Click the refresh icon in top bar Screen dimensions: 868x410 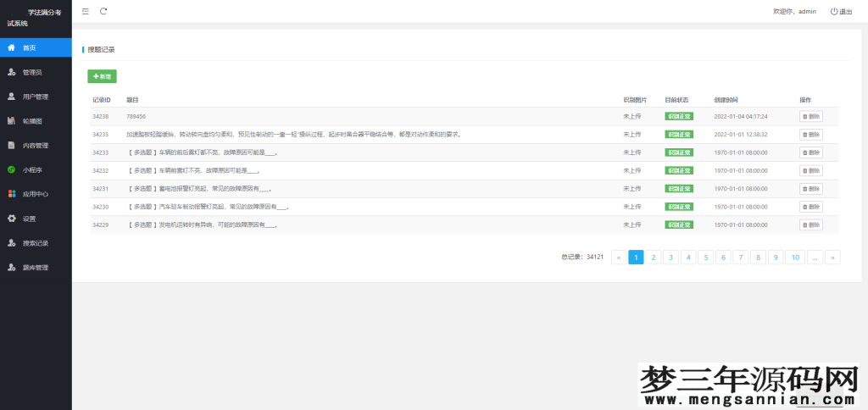[103, 11]
